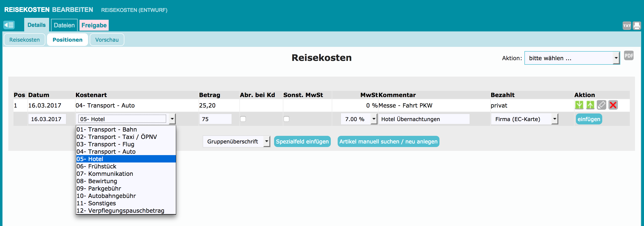Click 'Artikel manuell suchen / neu anlegen'
Screen dimensions: 644x226
pos(388,142)
